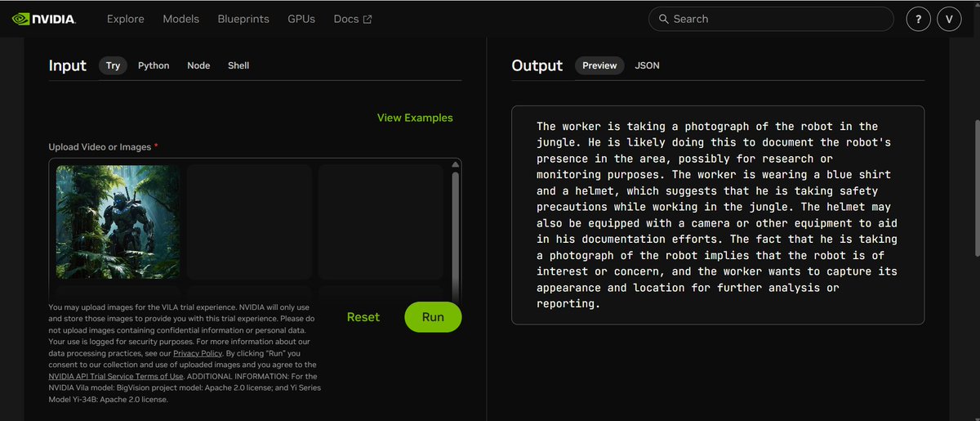This screenshot has width=980, height=421.
Task: Open the Privacy Policy link
Action: (x=199, y=353)
